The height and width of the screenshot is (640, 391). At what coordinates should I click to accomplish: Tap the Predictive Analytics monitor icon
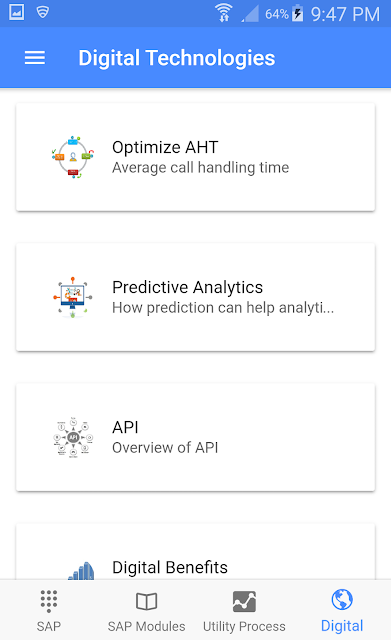[x=73, y=297]
